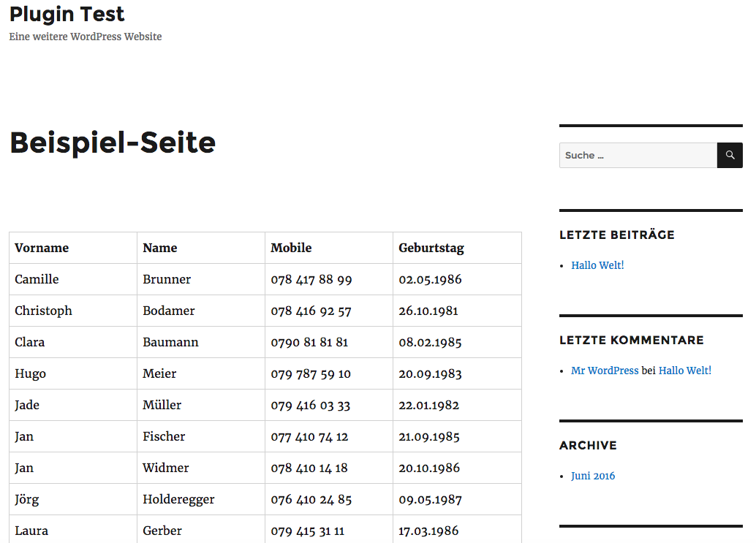Screen dimensions: 756x543
Task: Click the Geburtstag column header
Action: point(431,248)
